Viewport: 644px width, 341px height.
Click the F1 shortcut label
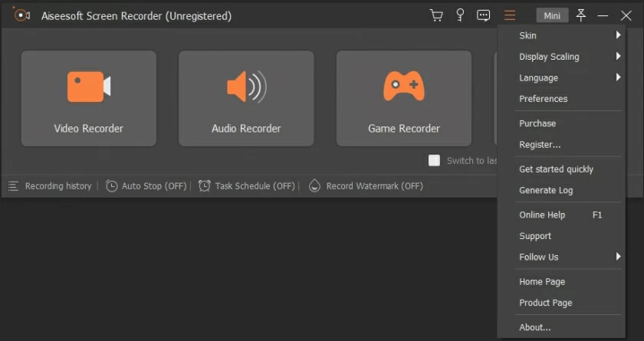(597, 215)
